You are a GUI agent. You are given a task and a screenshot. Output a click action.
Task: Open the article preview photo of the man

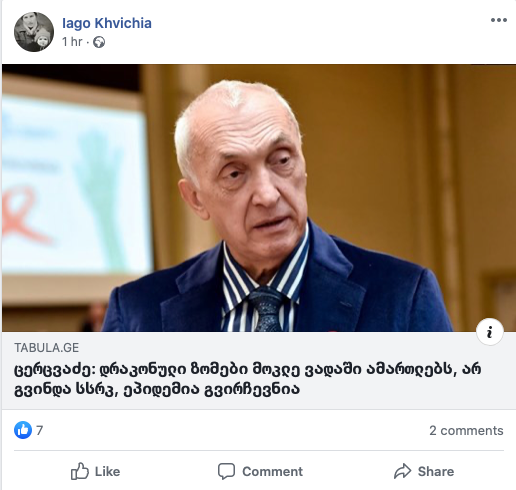[x=259, y=198]
